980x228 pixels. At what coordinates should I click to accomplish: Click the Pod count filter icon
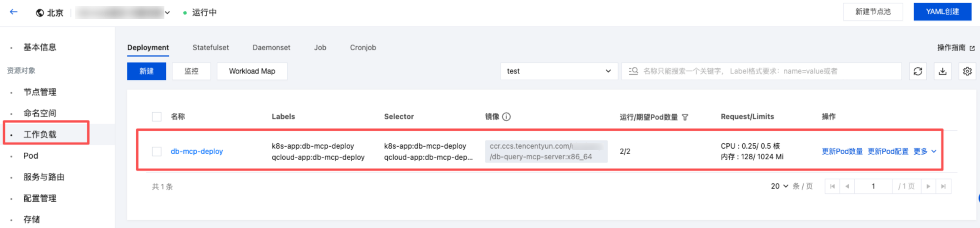[685, 117]
